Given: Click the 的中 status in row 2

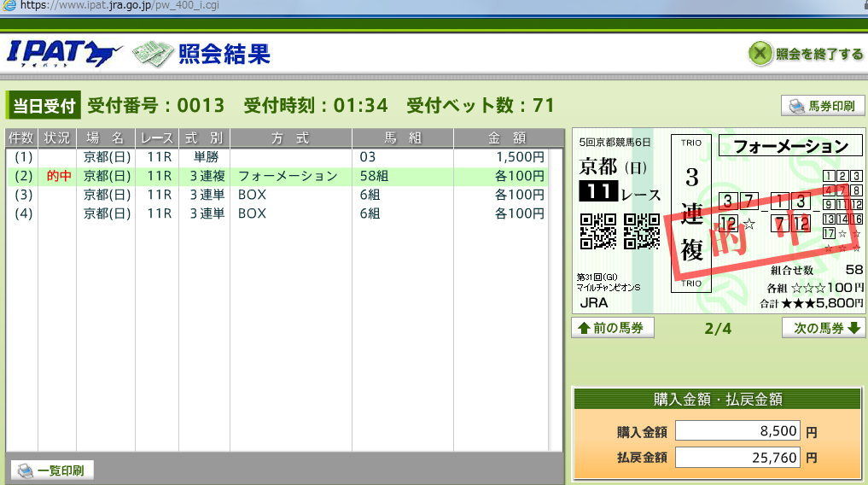Looking at the screenshot, I should 59,176.
